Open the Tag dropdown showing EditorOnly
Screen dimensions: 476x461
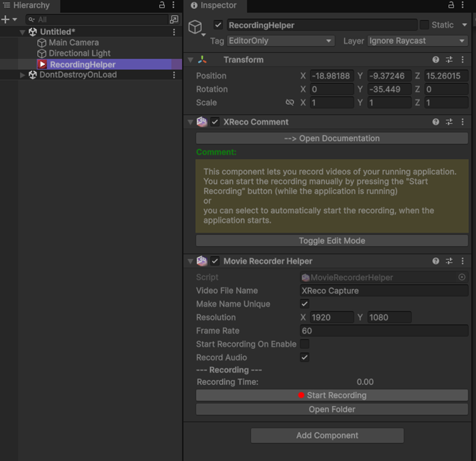click(x=281, y=41)
